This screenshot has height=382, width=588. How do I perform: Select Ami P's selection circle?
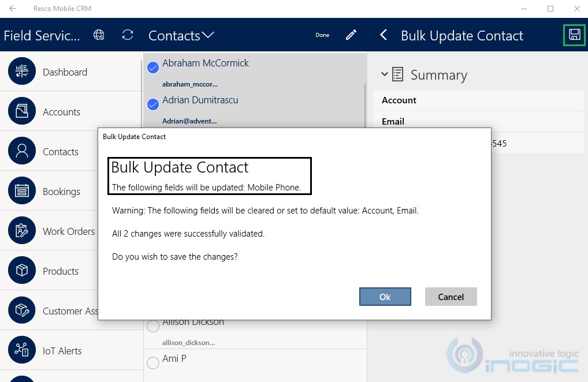point(153,363)
